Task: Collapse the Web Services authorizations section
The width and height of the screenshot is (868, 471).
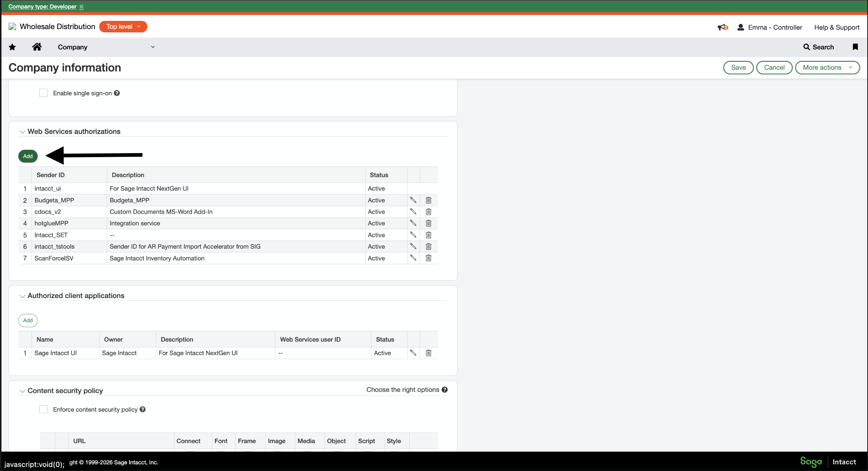Action: (22, 132)
